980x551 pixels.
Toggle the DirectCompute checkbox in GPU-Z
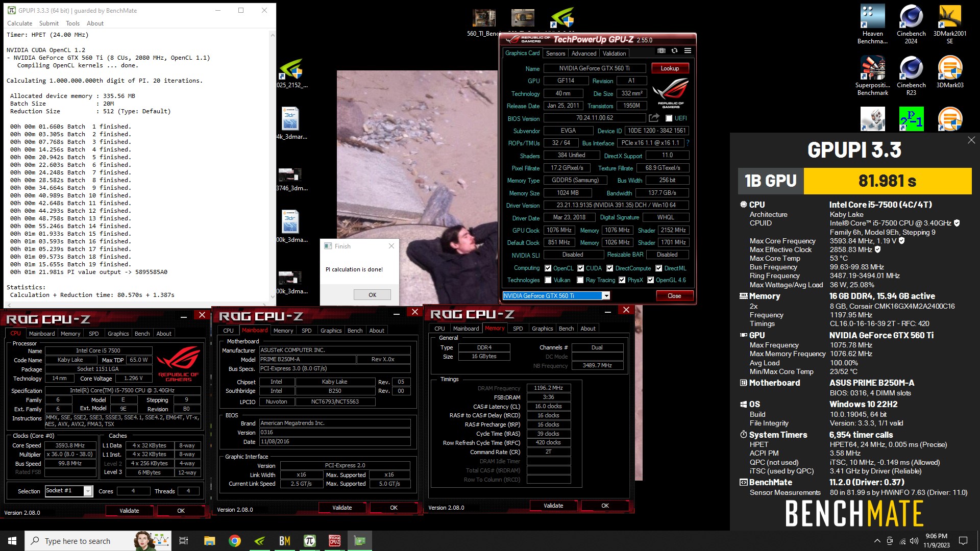[610, 268]
